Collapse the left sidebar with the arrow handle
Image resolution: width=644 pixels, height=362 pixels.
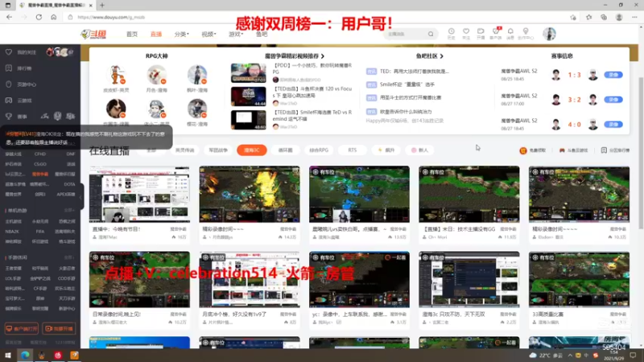click(81, 196)
